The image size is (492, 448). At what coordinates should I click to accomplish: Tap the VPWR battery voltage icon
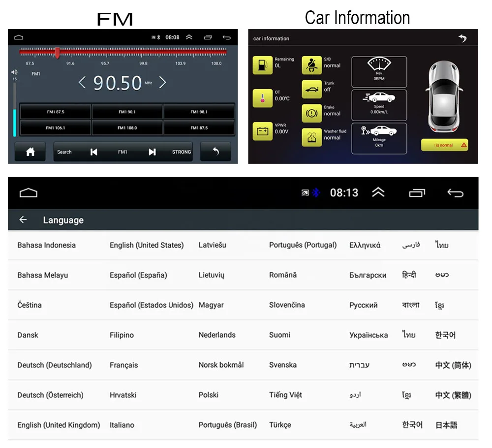[263, 133]
